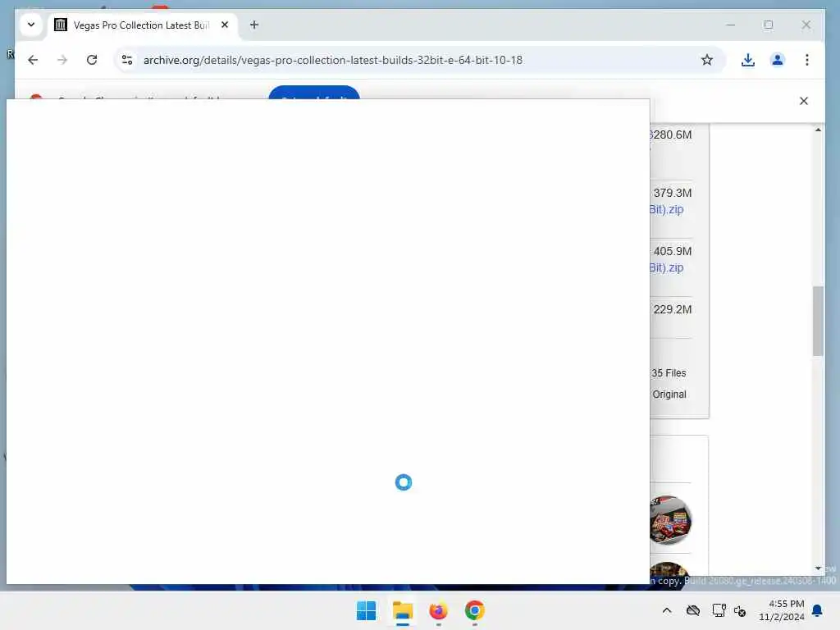View site information icon in address bar
The width and height of the screenshot is (840, 630).
click(x=127, y=60)
